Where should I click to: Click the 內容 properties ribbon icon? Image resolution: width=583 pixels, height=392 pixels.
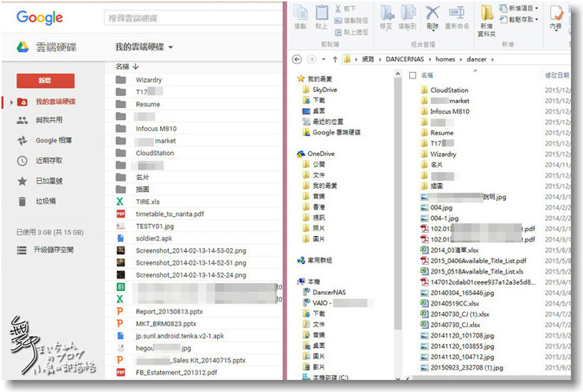557,13
